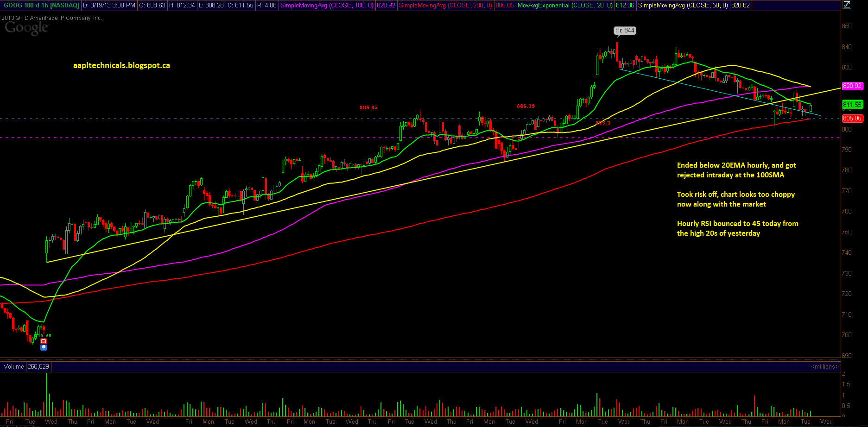The width and height of the screenshot is (868, 427).
Task: Click the GOOG 180 d 1h symbol label
Action: click(41, 6)
